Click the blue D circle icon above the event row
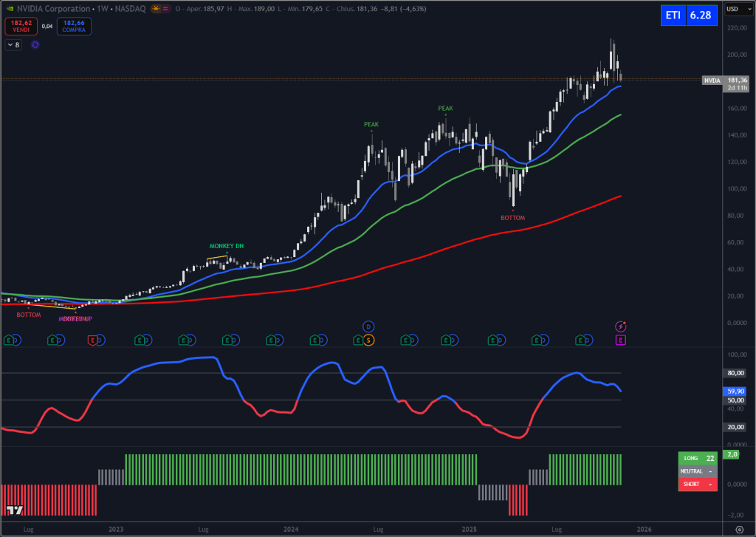 [x=367, y=326]
